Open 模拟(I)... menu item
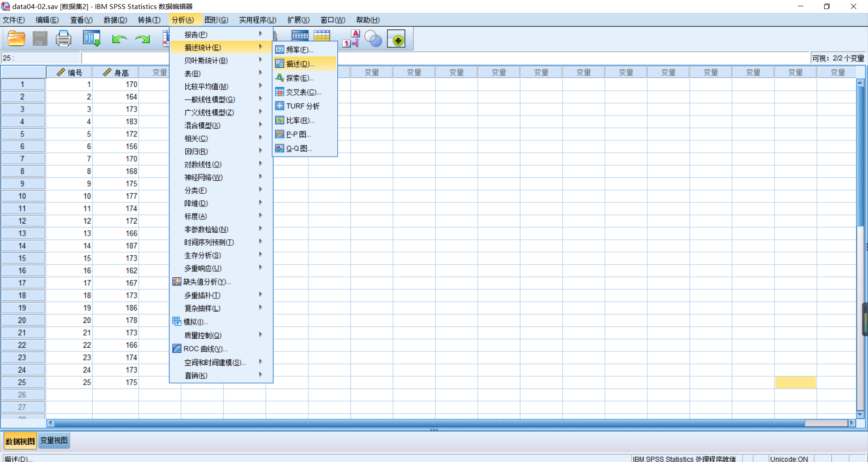Screen dimensions: 868x462 pos(221,322)
